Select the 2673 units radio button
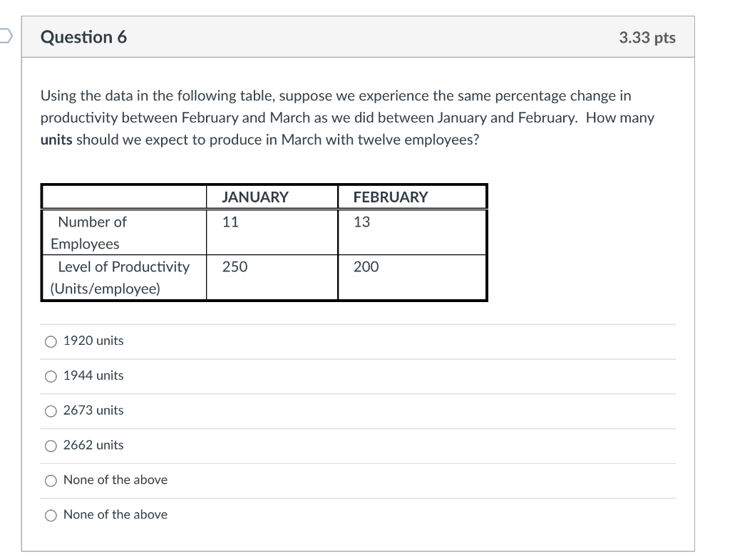 pyautogui.click(x=51, y=411)
